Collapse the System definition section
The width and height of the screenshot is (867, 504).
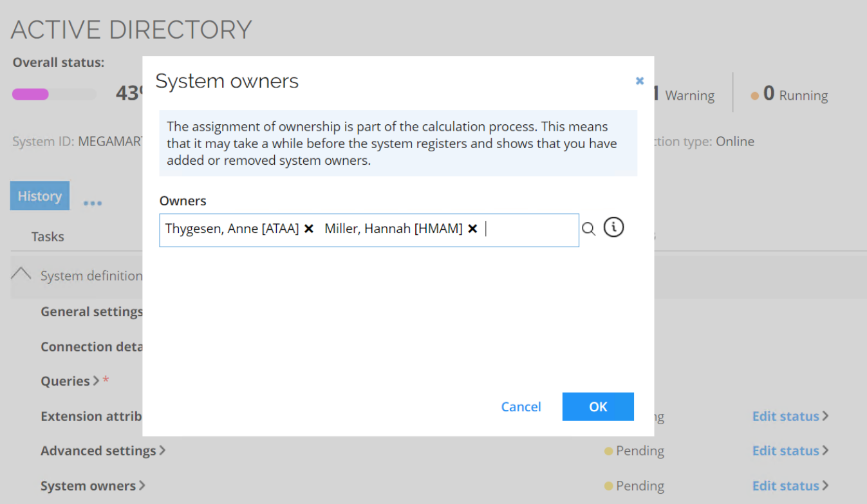pyautogui.click(x=21, y=274)
